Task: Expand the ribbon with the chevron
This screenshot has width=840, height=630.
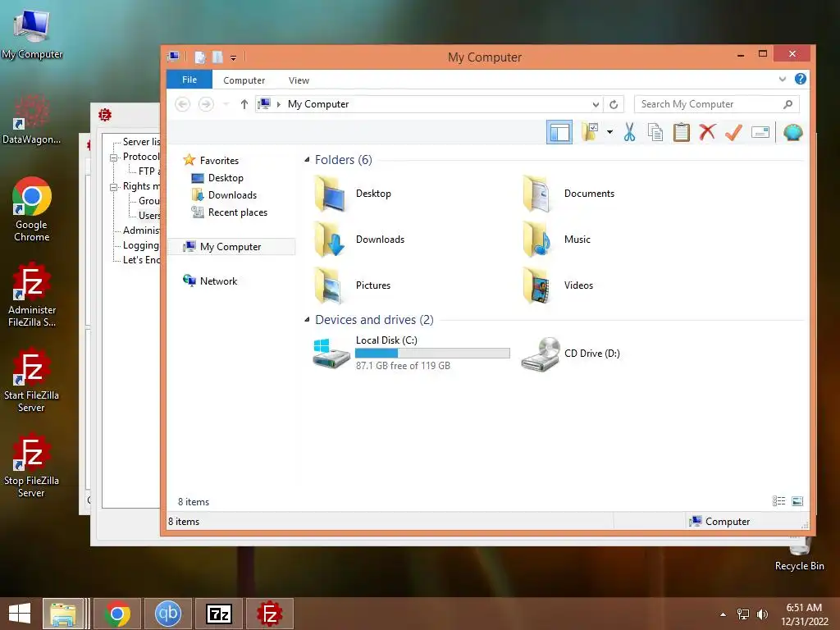Action: (782, 80)
